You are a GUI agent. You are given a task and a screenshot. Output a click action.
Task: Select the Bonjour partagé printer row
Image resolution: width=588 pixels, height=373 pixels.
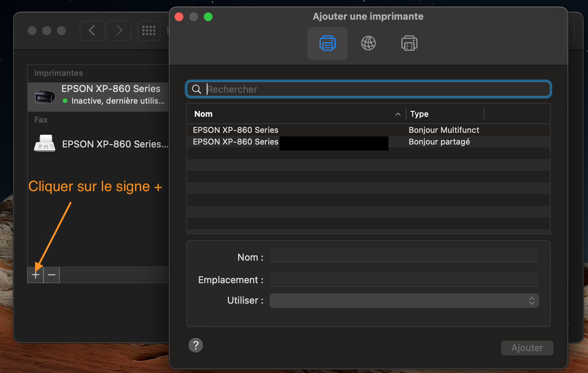(x=368, y=142)
